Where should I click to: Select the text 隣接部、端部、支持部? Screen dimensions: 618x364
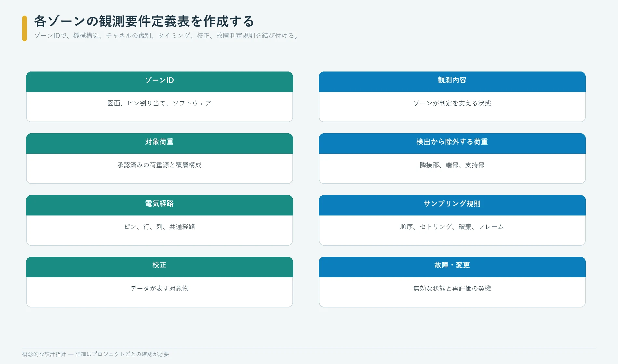(452, 165)
